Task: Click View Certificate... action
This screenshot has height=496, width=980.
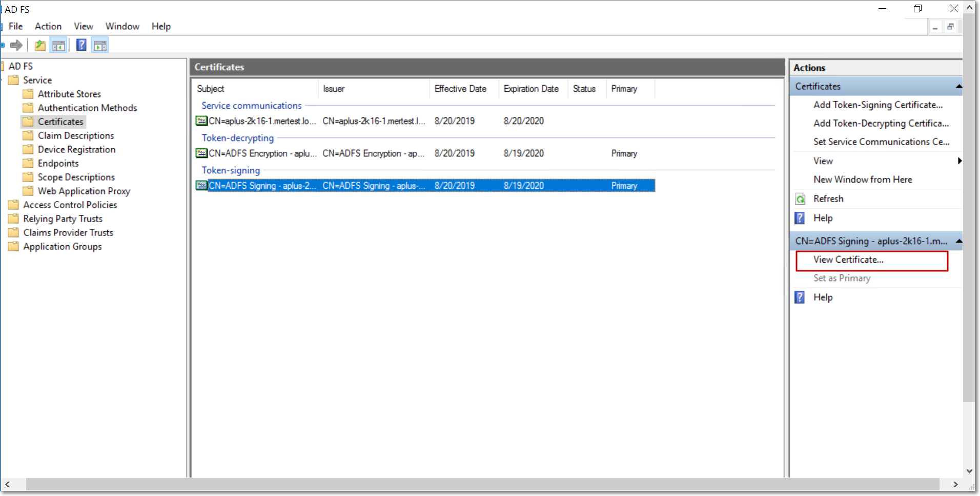Action: (848, 260)
